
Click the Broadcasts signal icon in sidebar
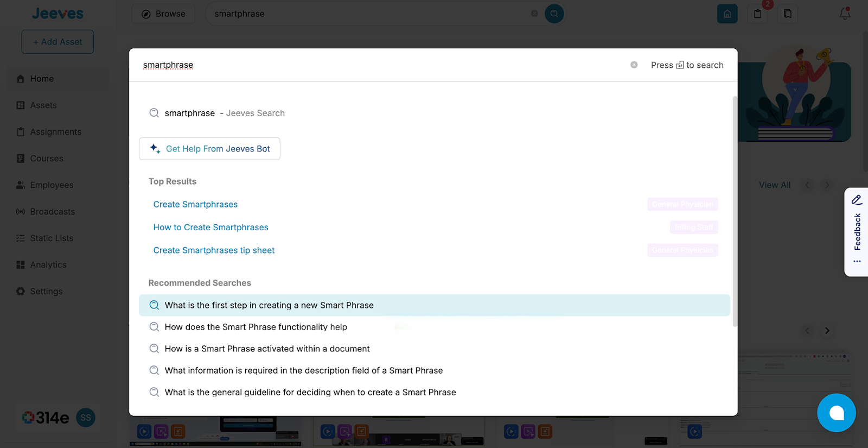point(21,212)
